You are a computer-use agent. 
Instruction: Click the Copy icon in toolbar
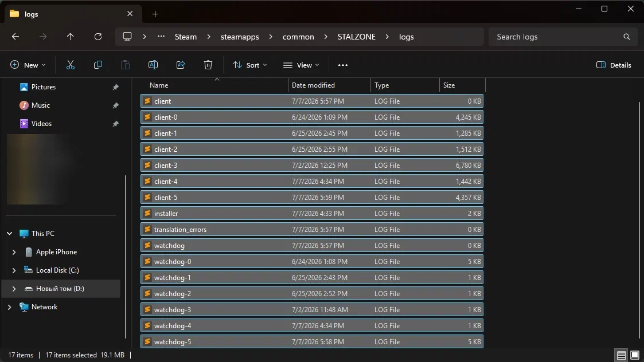[x=97, y=65]
